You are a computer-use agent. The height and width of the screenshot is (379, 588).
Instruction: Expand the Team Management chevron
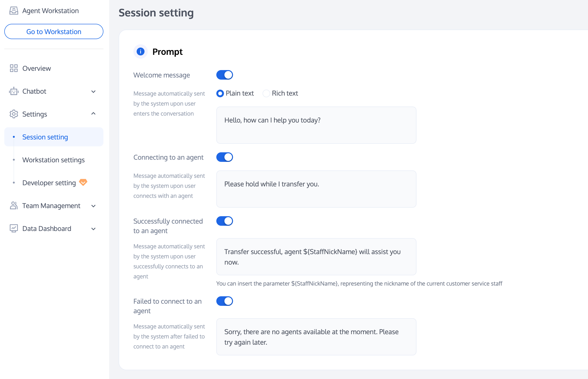tap(93, 206)
